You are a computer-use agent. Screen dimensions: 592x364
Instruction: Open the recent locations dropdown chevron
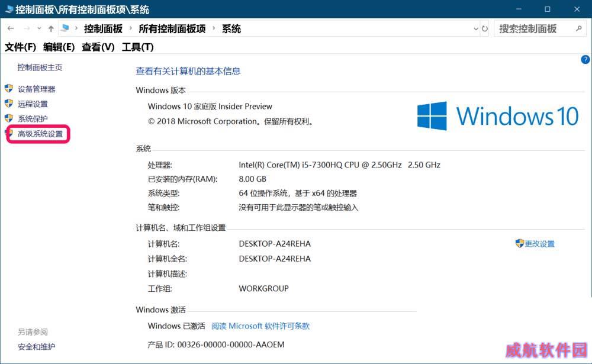point(39,28)
